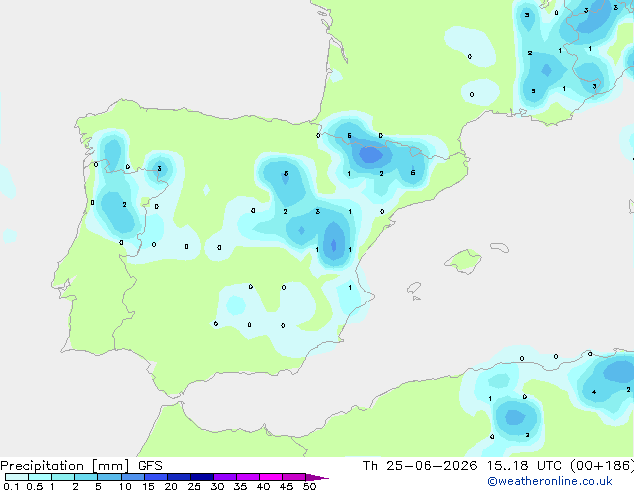Click the lightest 0.1–0.5 mm legend swatch
This screenshot has height=490, width=634.
[x=17, y=477]
